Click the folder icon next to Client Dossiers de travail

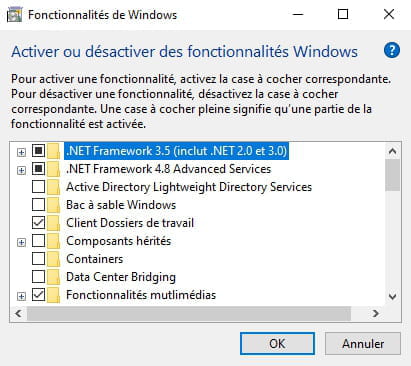point(53,223)
